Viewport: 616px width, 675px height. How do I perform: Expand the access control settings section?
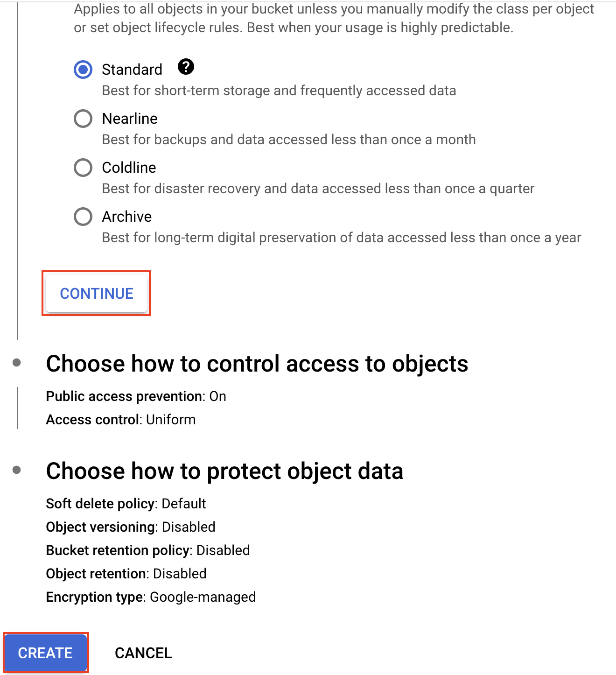pyautogui.click(x=257, y=364)
